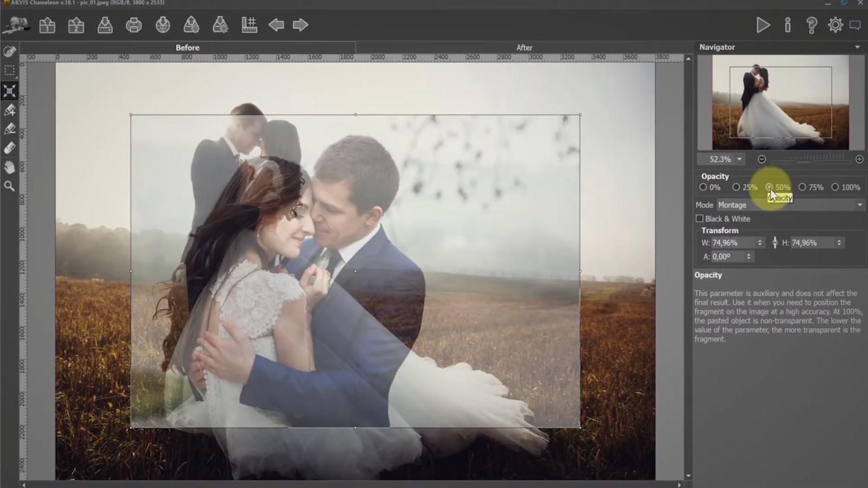
Task: Enable the Black & White checkbox
Action: [x=700, y=219]
